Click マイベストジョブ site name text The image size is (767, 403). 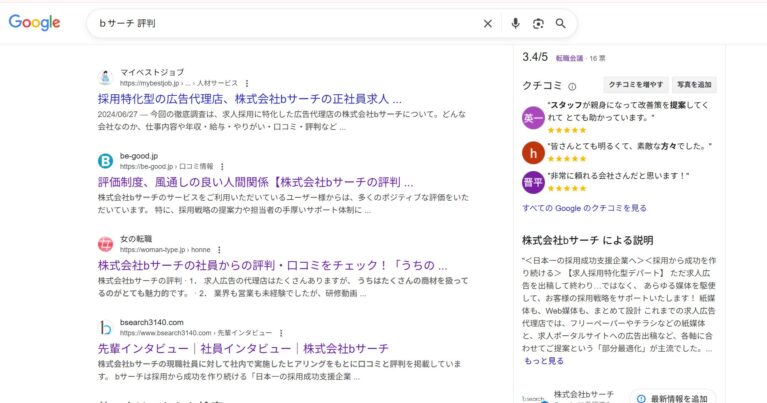coord(152,72)
